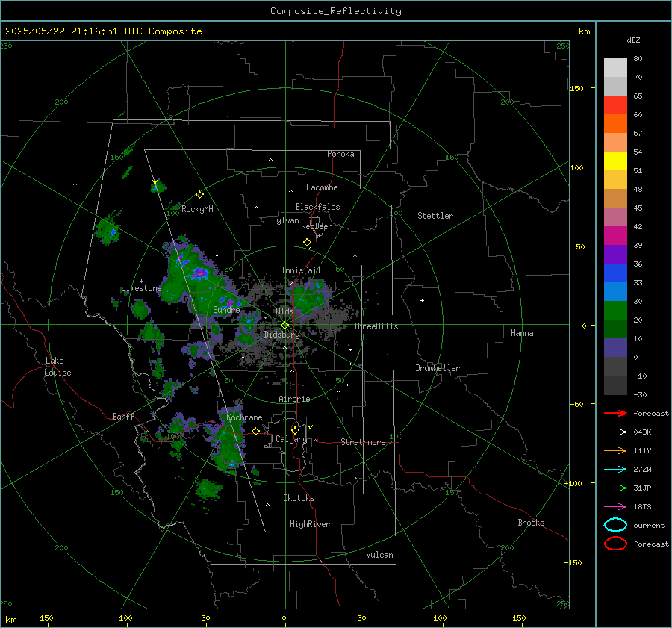
Task: Click the purple 39-36 dBZ swatch
Action: (x=615, y=255)
